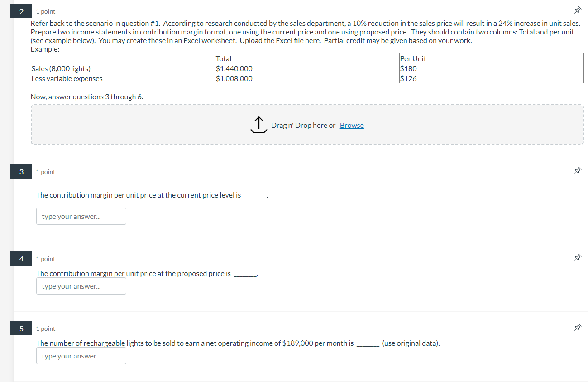This screenshot has height=382, width=588.
Task: Click the Drag n' Drop upload area
Action: 307,125
